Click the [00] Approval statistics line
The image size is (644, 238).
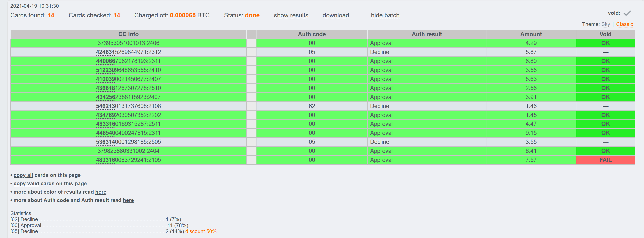(99, 226)
